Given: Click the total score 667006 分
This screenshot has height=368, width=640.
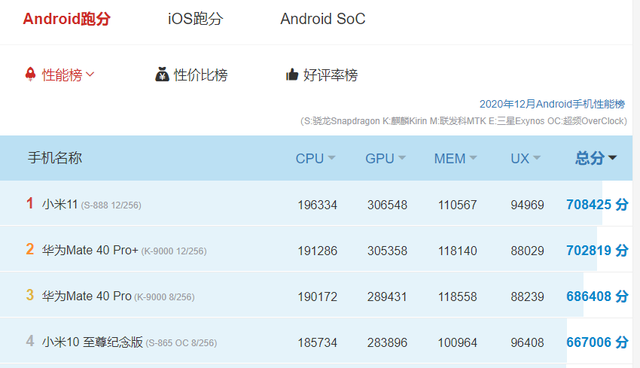Looking at the screenshot, I should click(597, 342).
